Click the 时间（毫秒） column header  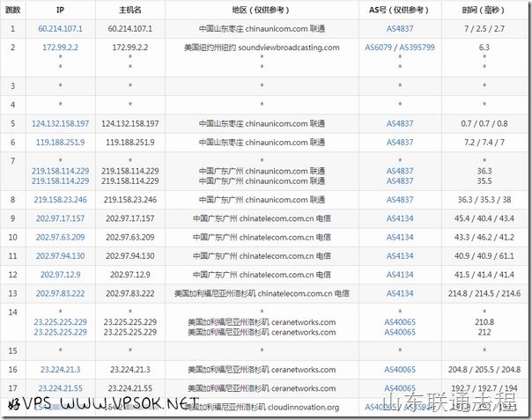[484, 10]
